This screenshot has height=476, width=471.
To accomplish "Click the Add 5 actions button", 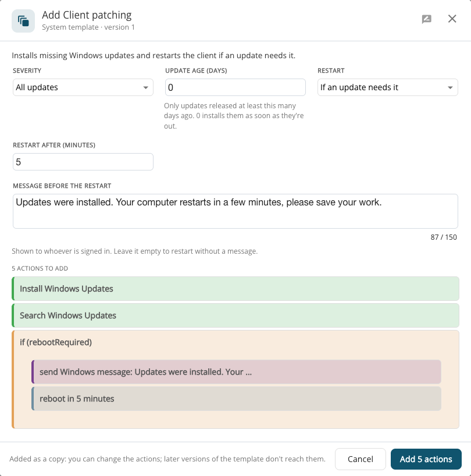I will click(426, 459).
